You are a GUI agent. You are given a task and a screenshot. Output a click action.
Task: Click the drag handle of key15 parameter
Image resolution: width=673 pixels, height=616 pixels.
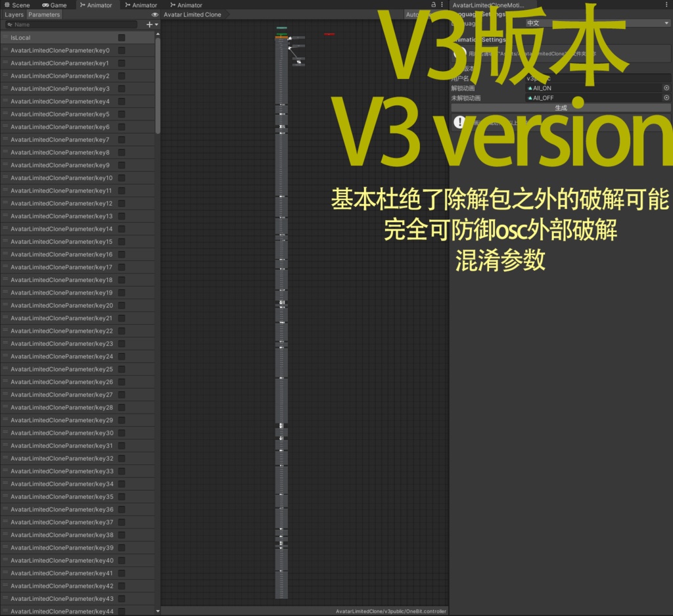coord(5,242)
